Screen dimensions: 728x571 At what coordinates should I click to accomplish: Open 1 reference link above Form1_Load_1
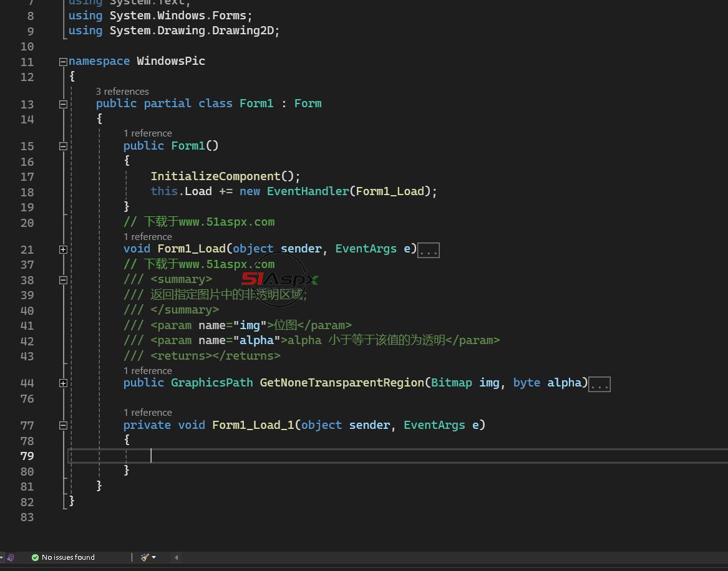click(x=147, y=413)
